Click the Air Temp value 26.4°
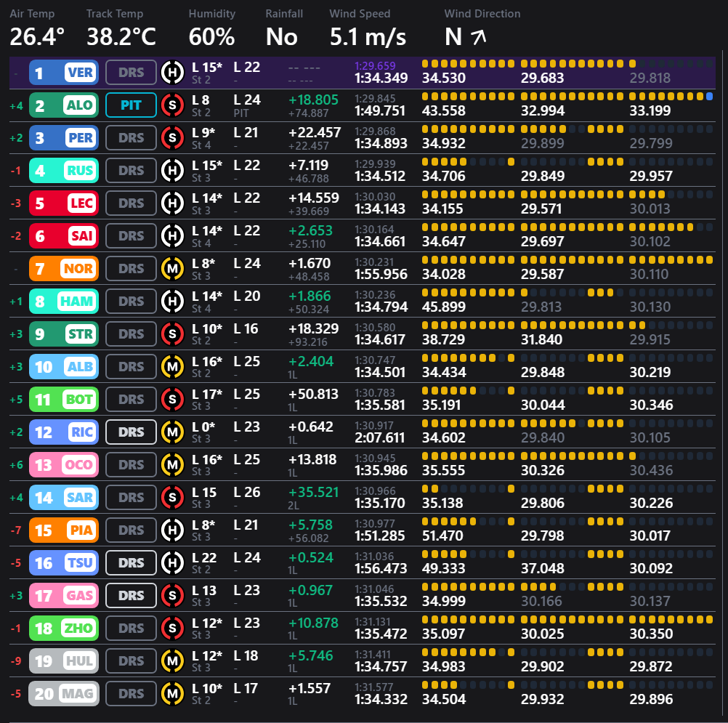 37,37
